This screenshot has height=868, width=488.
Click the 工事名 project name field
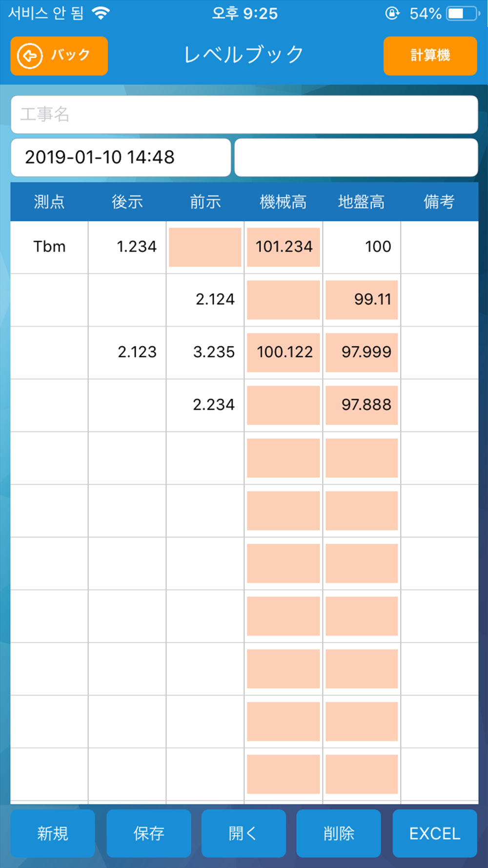(244, 115)
